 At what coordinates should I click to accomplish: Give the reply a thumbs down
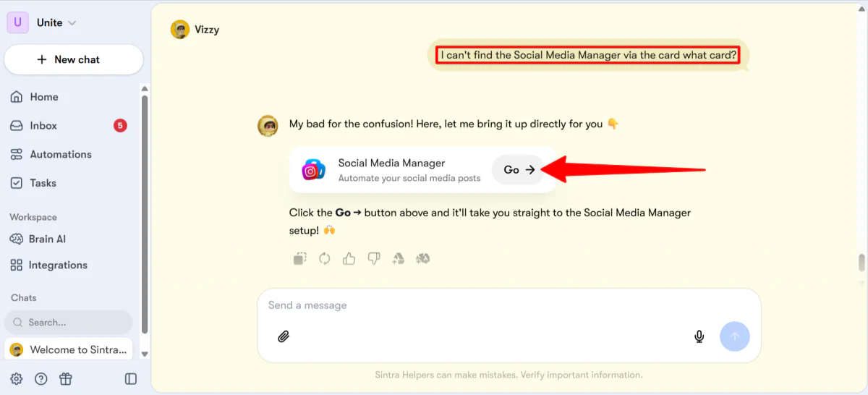[x=374, y=258]
